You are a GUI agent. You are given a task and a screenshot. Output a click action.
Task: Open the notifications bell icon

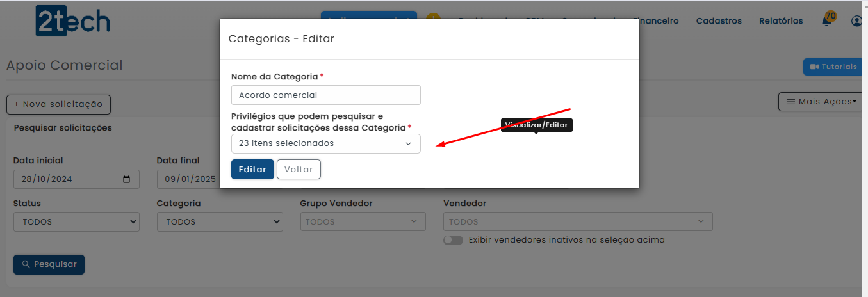[826, 21]
